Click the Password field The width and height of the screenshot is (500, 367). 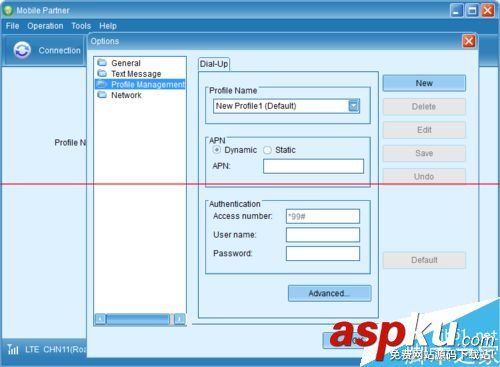(x=323, y=253)
